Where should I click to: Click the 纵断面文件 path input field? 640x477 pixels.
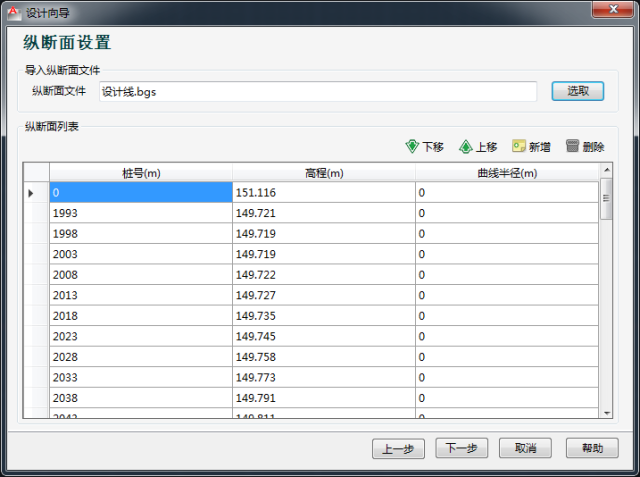coord(318,91)
